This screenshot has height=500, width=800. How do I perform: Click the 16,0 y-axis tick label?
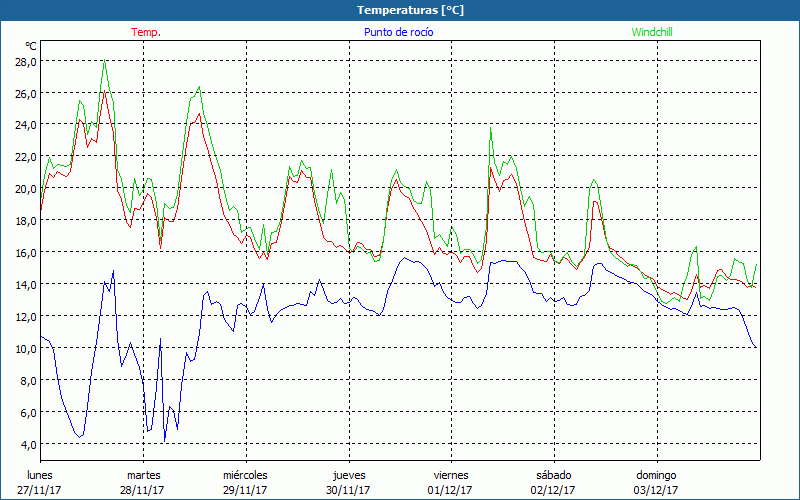tap(26, 253)
